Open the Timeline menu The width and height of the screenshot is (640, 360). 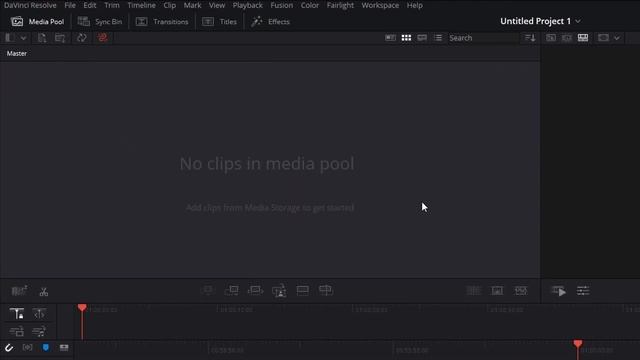141,5
